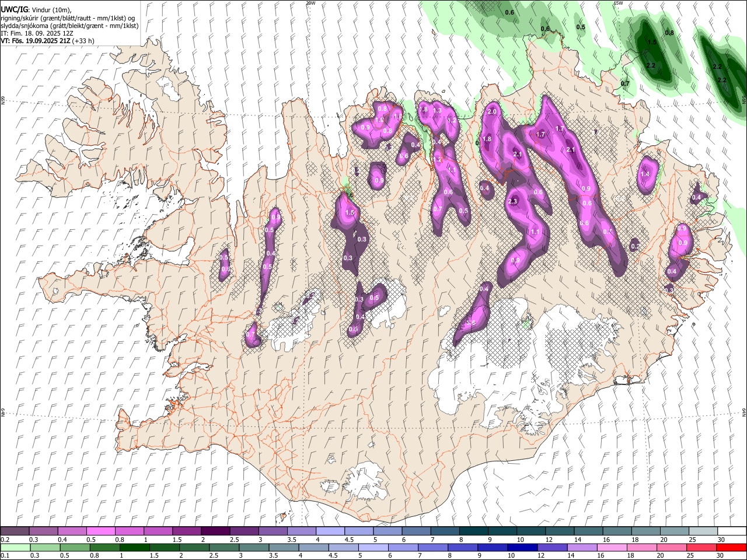Click the 30 label on upper legend row

pos(721,540)
